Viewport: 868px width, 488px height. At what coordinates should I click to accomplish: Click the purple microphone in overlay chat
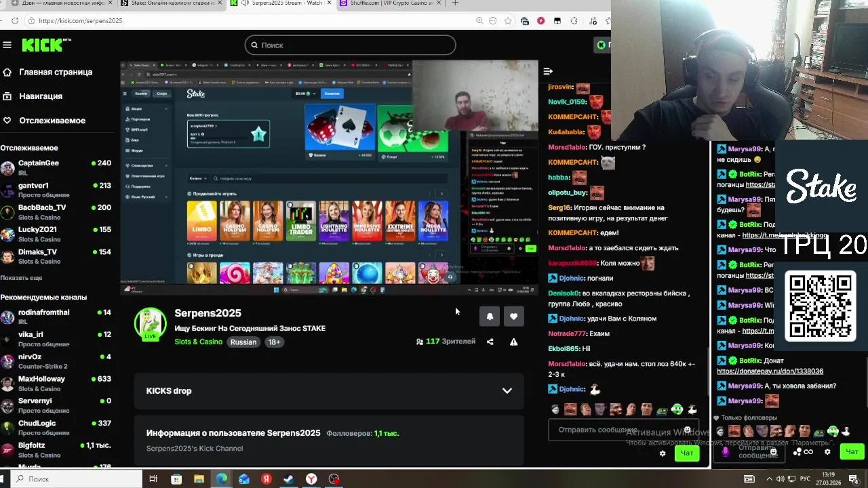click(725, 451)
